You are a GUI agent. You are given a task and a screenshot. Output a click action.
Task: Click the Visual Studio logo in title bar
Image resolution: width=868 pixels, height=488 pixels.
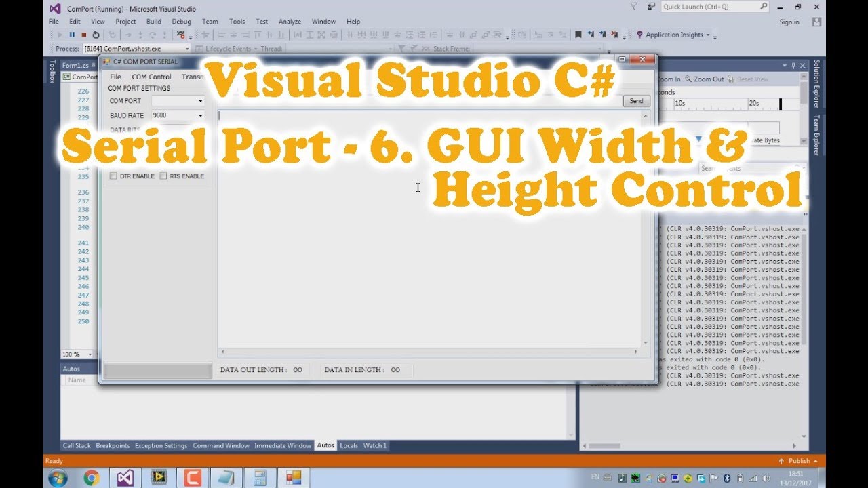pyautogui.click(x=55, y=9)
